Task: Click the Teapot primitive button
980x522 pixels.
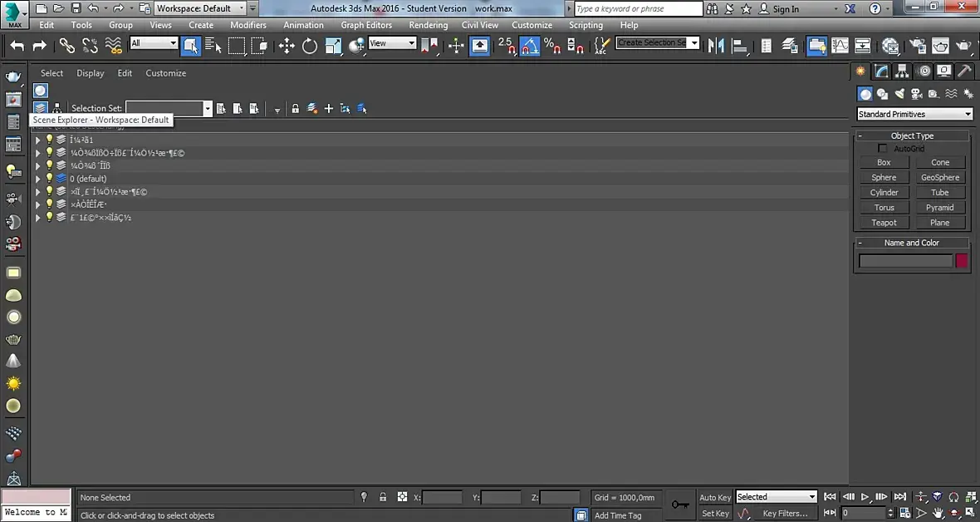Action: click(884, 222)
